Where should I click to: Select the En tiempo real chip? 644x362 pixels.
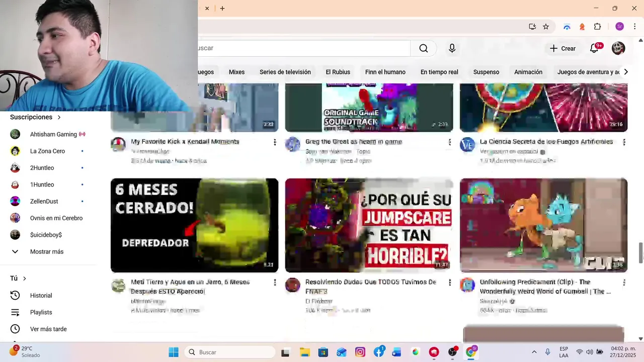point(439,72)
